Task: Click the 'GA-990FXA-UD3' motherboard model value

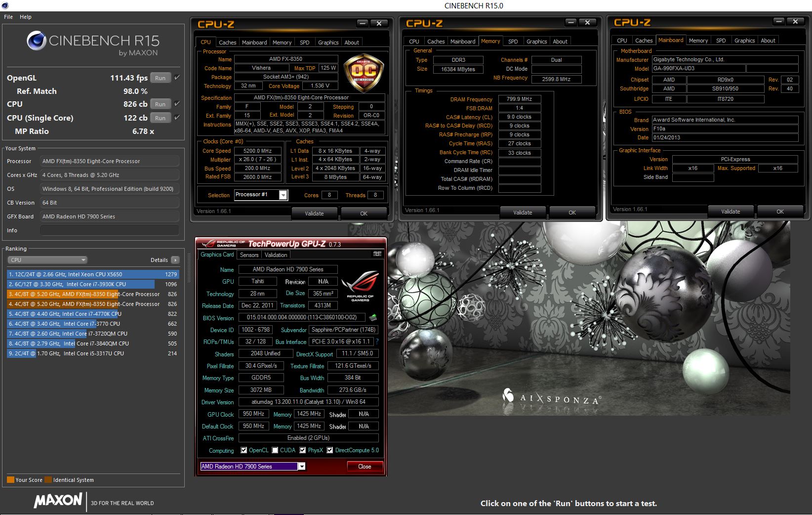Action: pyautogui.click(x=698, y=69)
